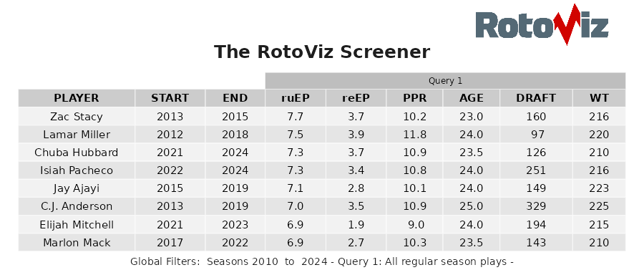Select the Marlon Mack row

pos(322,243)
